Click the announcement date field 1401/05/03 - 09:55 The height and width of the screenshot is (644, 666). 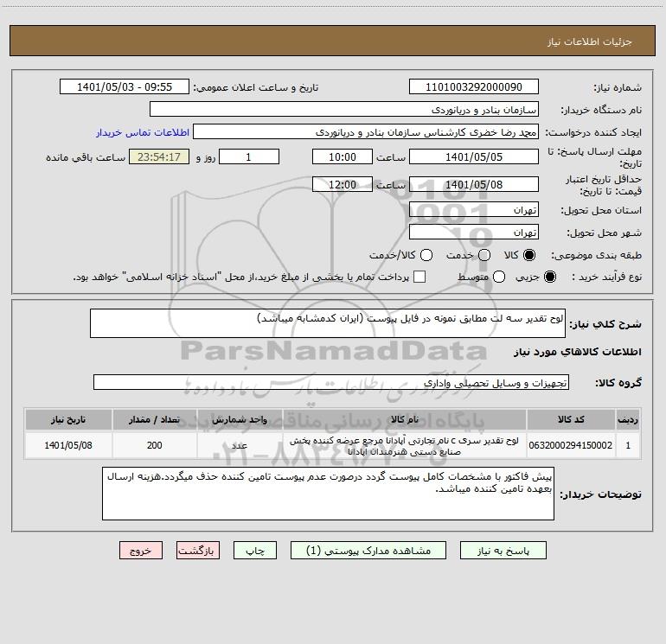click(x=125, y=86)
